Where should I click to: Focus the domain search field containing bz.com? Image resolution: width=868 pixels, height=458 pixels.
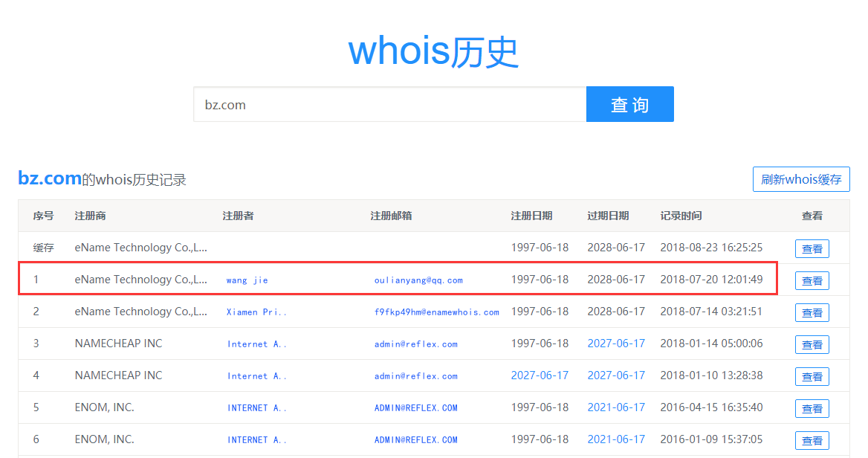click(x=389, y=104)
